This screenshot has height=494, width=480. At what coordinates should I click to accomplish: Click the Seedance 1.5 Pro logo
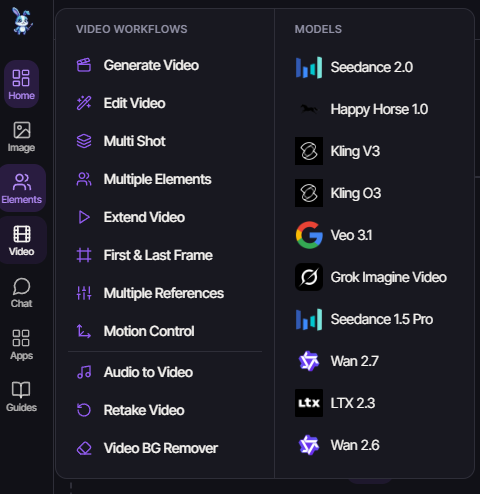[x=309, y=319]
